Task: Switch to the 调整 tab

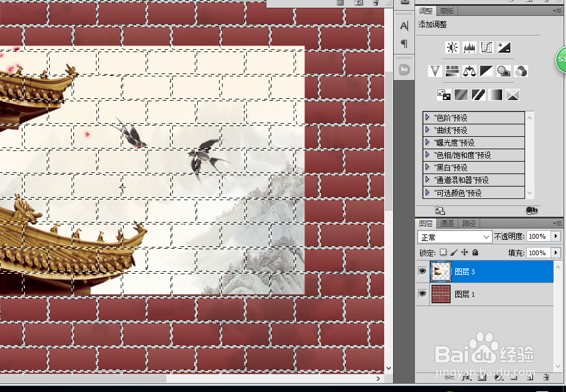Action: point(426,11)
